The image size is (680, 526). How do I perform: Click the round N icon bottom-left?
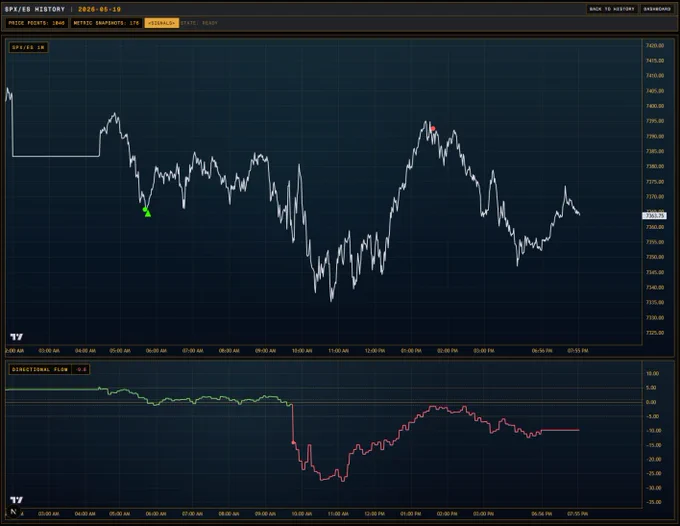pyautogui.click(x=13, y=512)
